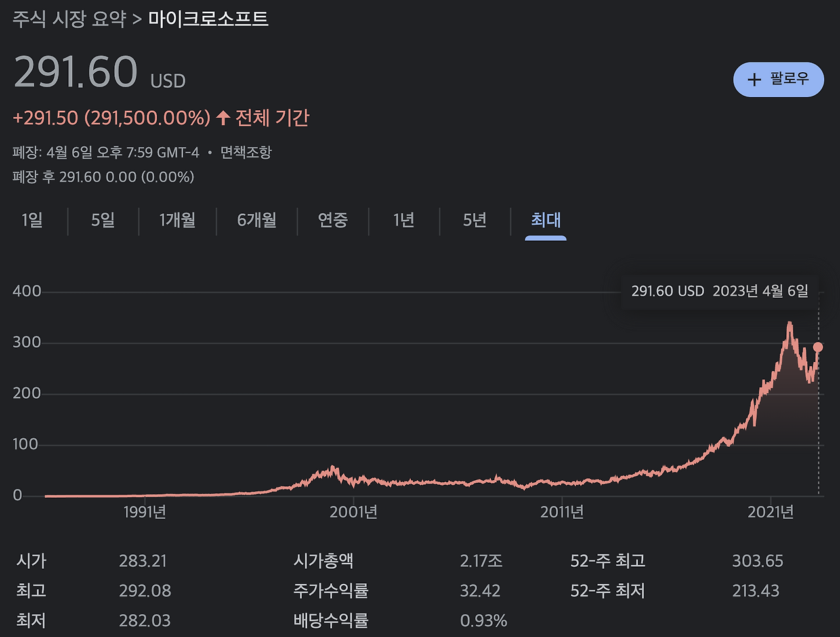Select the 5년 time range

click(x=474, y=221)
